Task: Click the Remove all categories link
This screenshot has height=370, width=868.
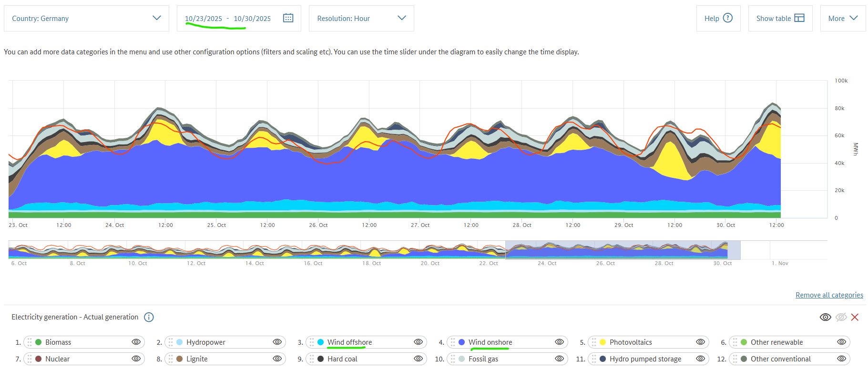Action: [829, 295]
